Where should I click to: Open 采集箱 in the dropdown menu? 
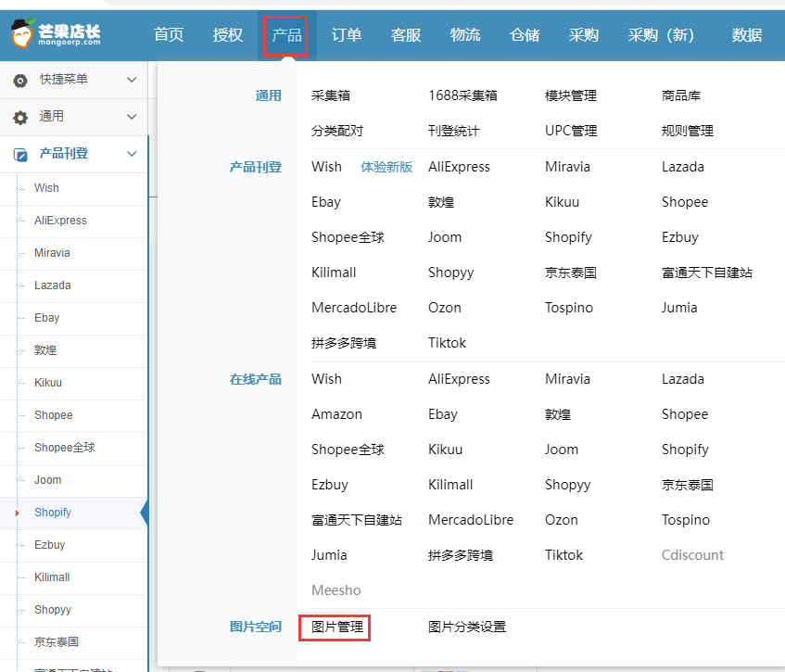(x=331, y=95)
